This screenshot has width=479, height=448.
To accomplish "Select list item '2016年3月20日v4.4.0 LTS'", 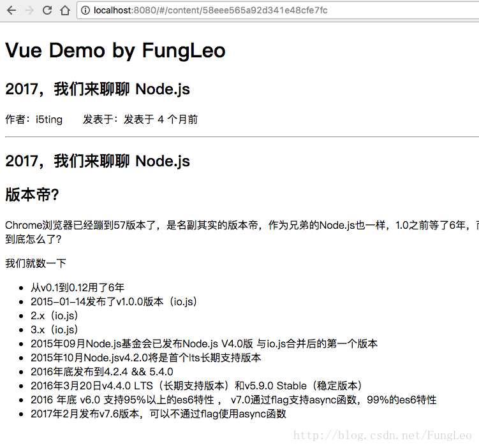I will pos(196,386).
